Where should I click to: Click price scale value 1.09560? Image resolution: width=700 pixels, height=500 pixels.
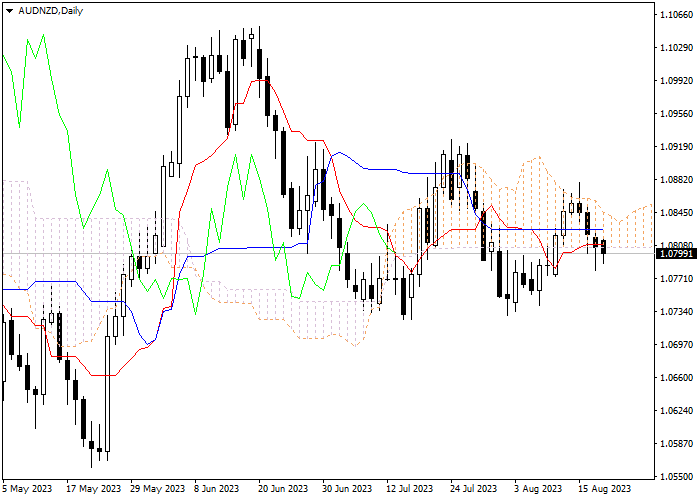(x=677, y=114)
